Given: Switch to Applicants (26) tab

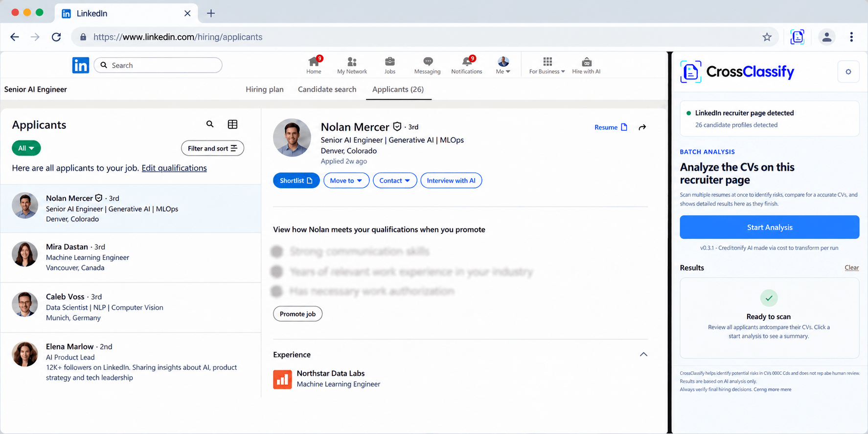Looking at the screenshot, I should tap(398, 89).
